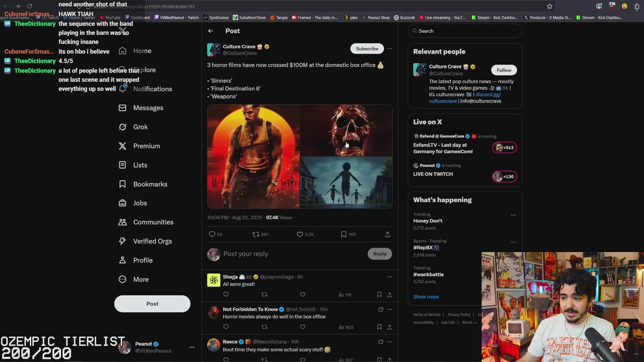Click the Terms of Service footer link
The height and width of the screenshot is (362, 644).
point(427,315)
